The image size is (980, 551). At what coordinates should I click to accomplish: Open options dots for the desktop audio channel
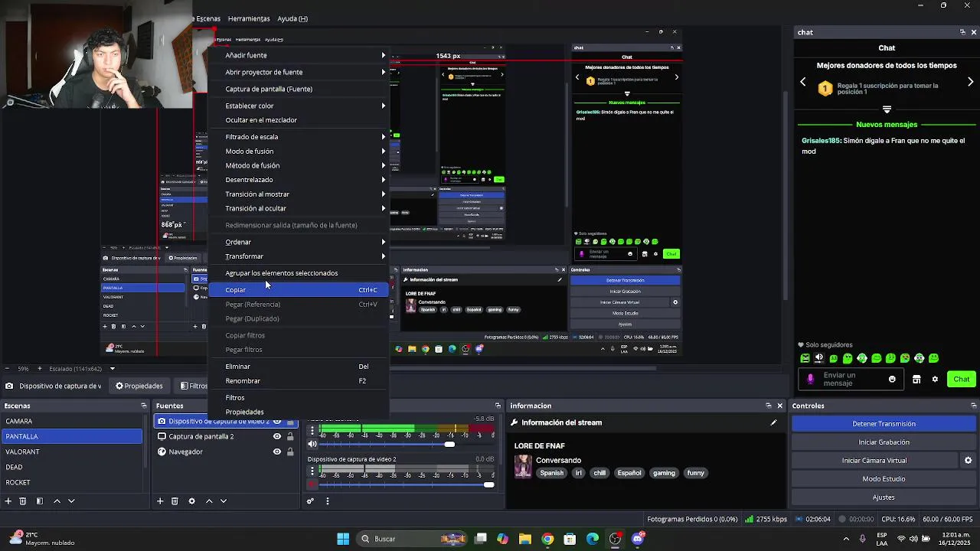click(312, 432)
